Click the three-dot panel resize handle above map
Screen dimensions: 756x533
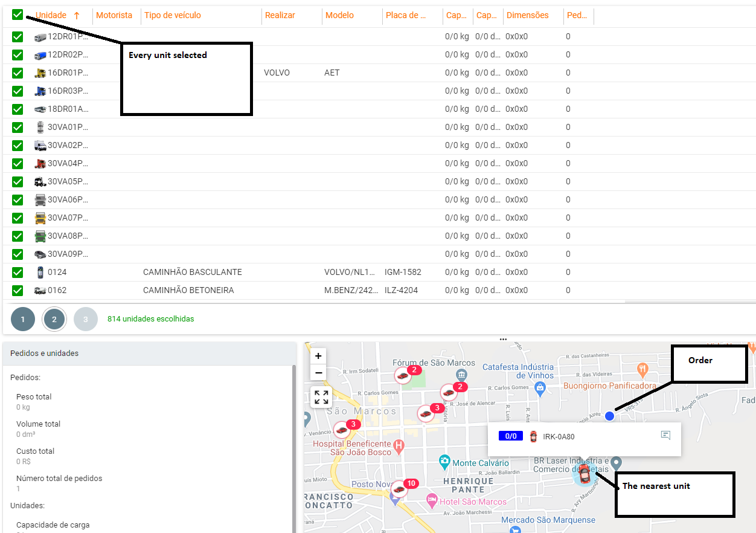coord(503,340)
